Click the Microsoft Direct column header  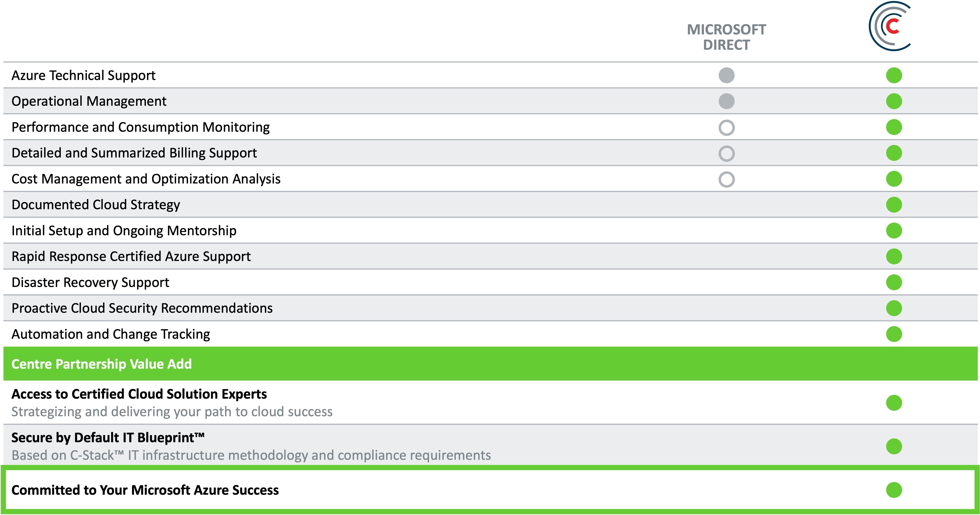[726, 37]
